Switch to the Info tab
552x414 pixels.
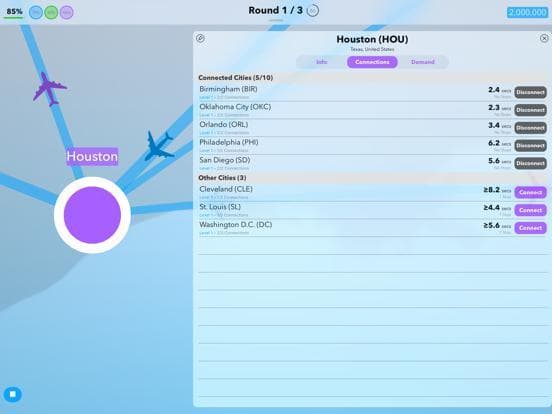[322, 62]
